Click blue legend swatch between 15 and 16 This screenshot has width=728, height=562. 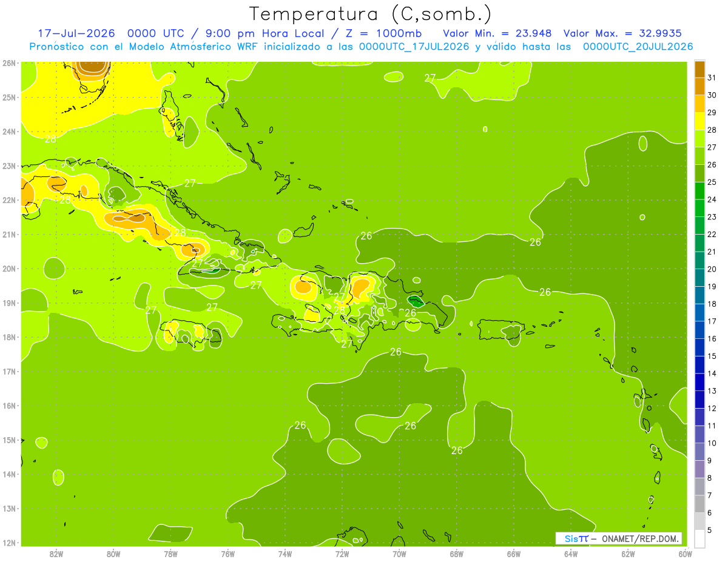[x=699, y=347]
